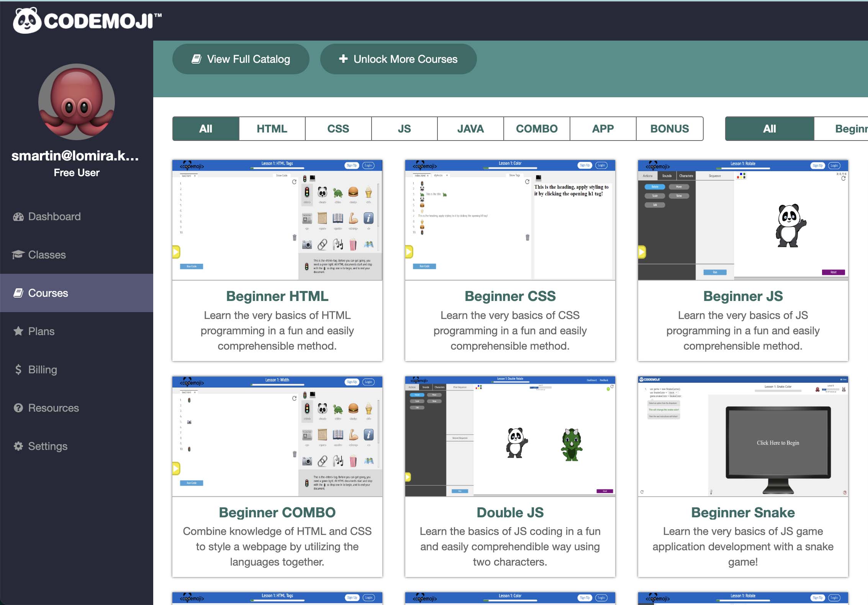Click the Courses book icon in sidebar
The height and width of the screenshot is (605, 868).
18,293
